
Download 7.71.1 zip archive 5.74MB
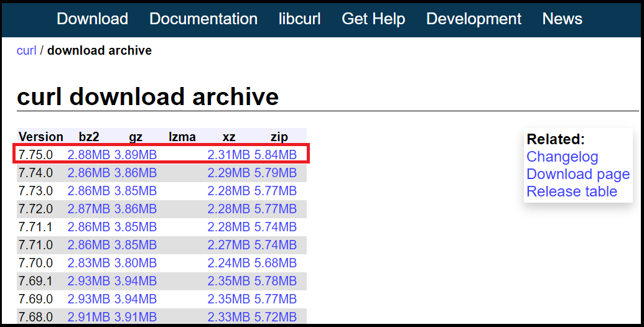tap(276, 227)
